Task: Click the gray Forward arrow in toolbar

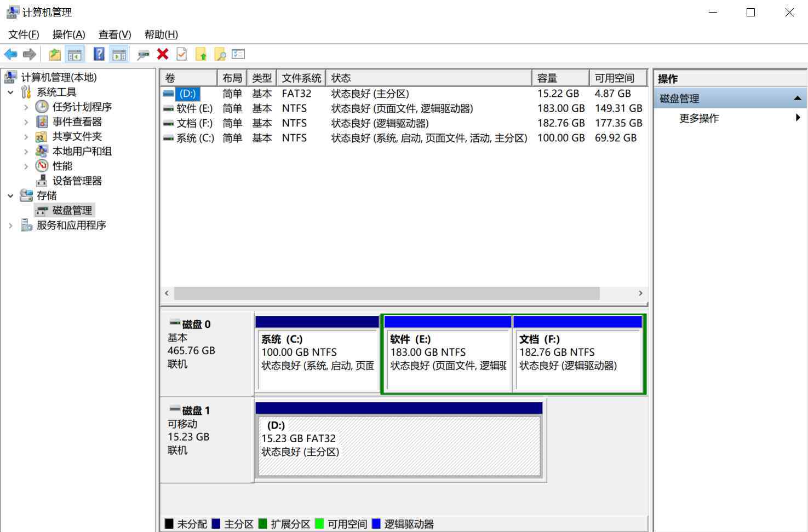Action: click(30, 54)
